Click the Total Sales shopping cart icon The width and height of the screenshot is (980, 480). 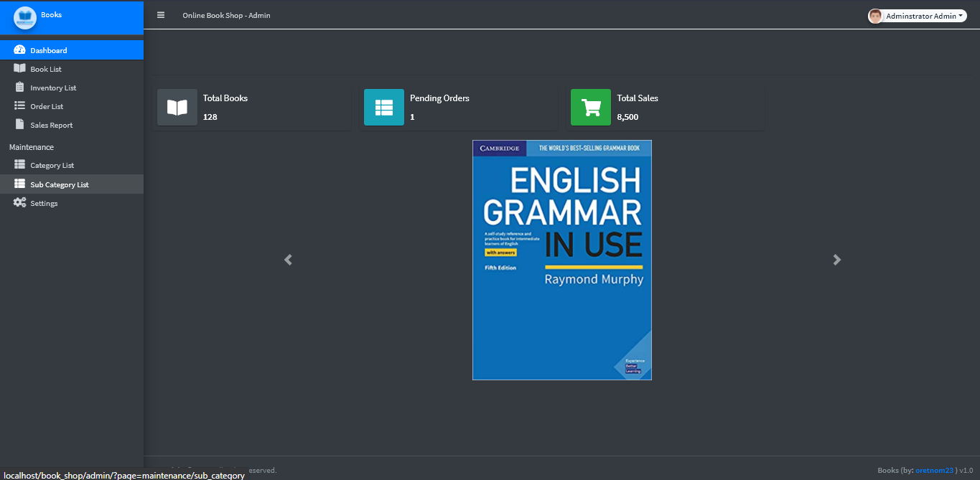[591, 108]
